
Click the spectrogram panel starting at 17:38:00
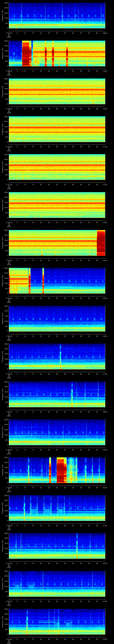(x=57, y=54)
